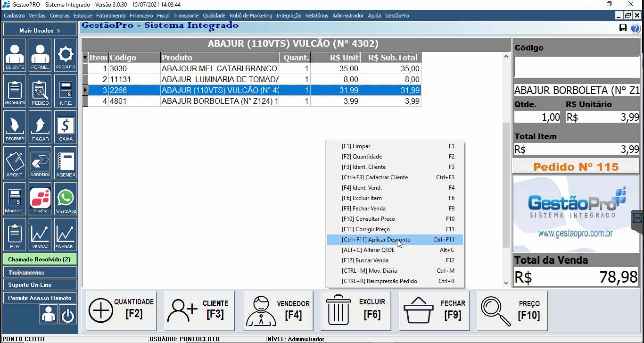Open the Ajuda menu

click(374, 16)
